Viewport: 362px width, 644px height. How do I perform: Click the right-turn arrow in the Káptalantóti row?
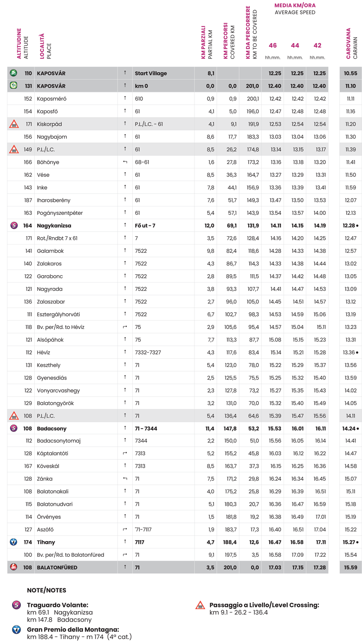coord(125,453)
